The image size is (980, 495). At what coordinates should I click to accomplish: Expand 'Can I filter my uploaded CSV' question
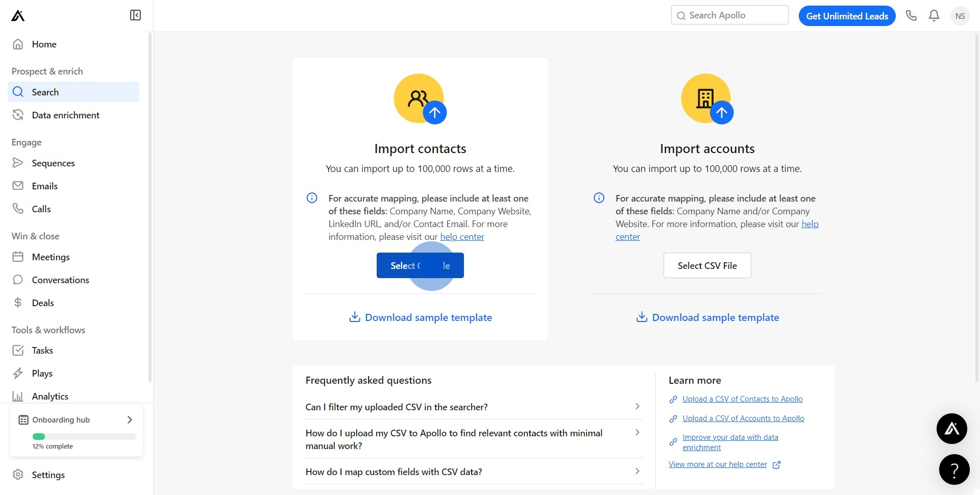[x=637, y=407]
